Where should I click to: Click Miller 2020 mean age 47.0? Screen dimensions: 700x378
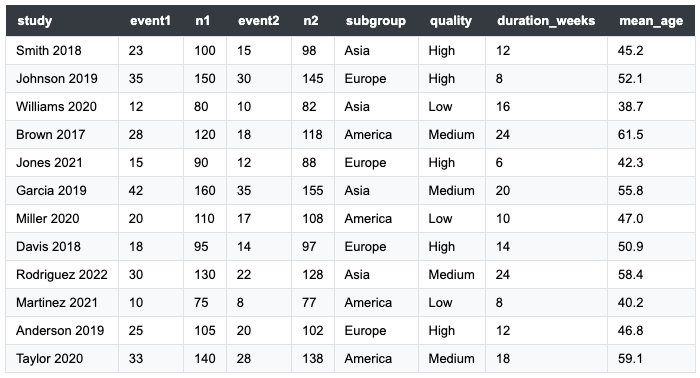click(x=630, y=219)
